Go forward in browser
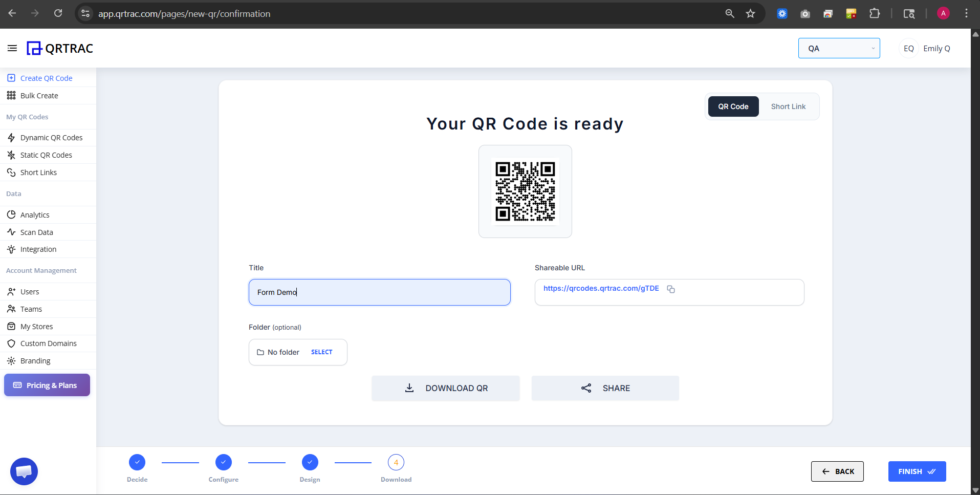The height and width of the screenshot is (495, 980). (35, 13)
